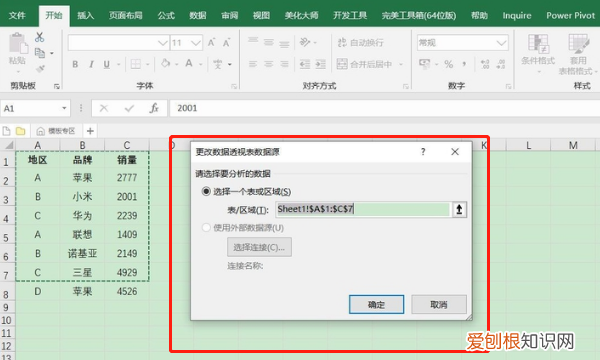Toggle Italic formatting

[91, 64]
